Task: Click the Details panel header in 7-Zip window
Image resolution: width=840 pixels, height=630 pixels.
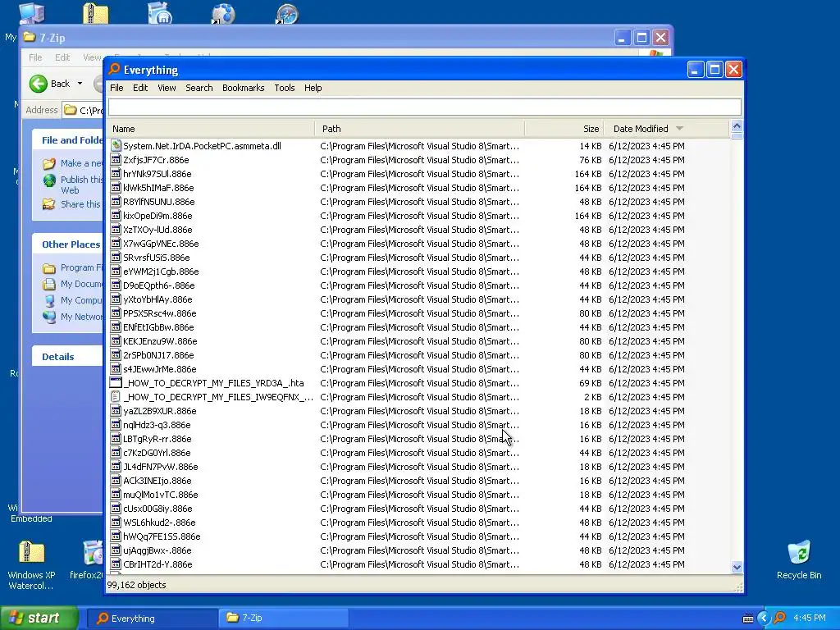Action: (x=67, y=357)
